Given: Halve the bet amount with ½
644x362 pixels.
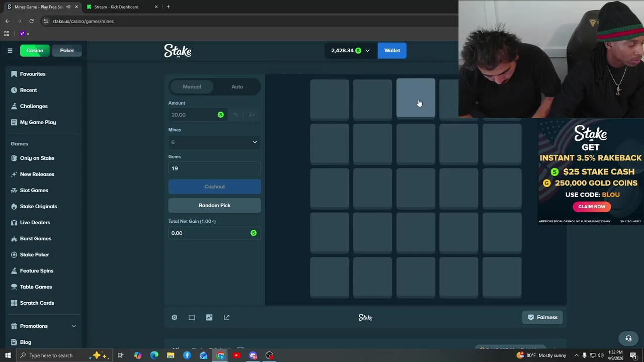Looking at the screenshot, I should (235, 115).
